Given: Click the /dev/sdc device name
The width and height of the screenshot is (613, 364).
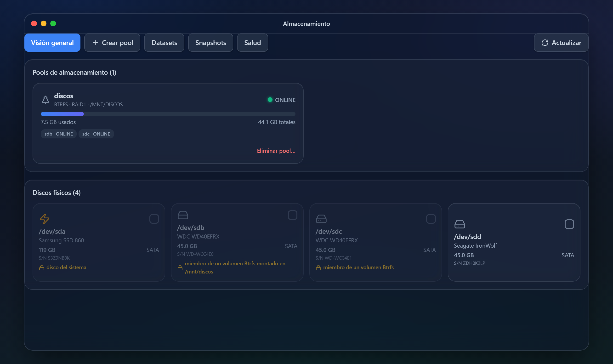Looking at the screenshot, I should click(329, 232).
